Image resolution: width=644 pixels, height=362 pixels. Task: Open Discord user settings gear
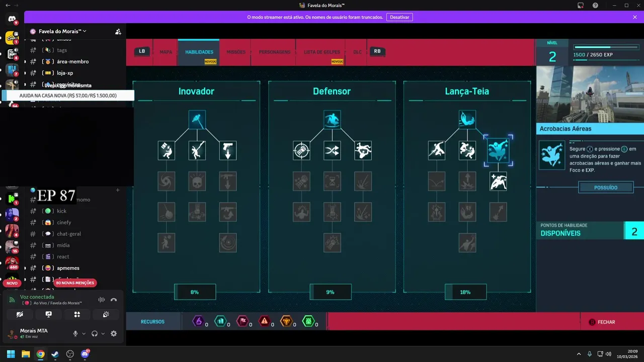click(x=114, y=333)
